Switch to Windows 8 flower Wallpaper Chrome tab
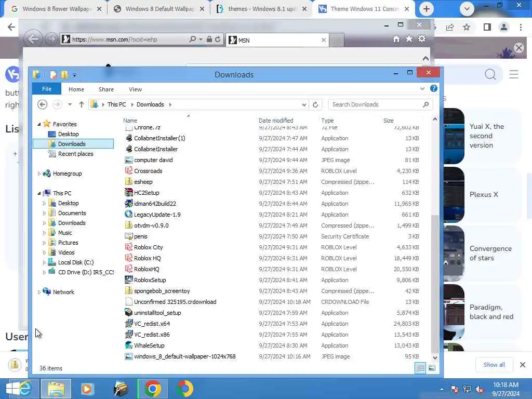Viewport: 532px width, 399px height. 56,9
